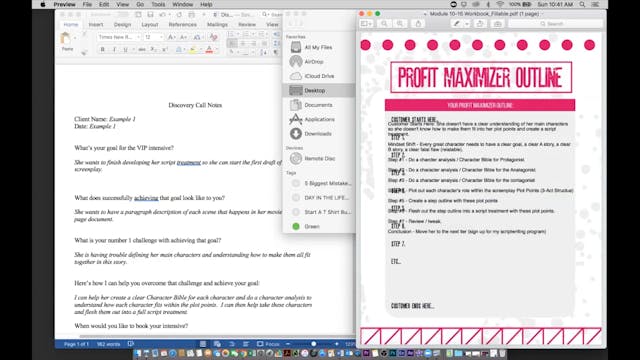This screenshot has height=360, width=640.
Task: Click the Search field in Preview
Action: click(x=556, y=24)
